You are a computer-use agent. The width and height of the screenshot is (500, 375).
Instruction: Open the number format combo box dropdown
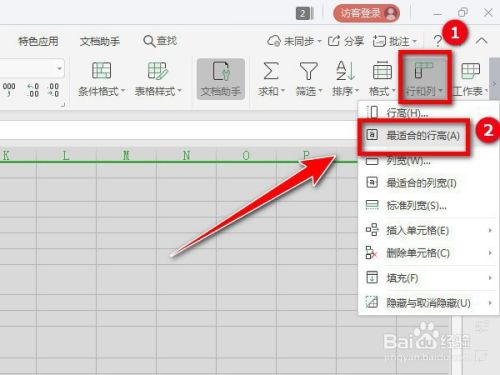tap(59, 69)
